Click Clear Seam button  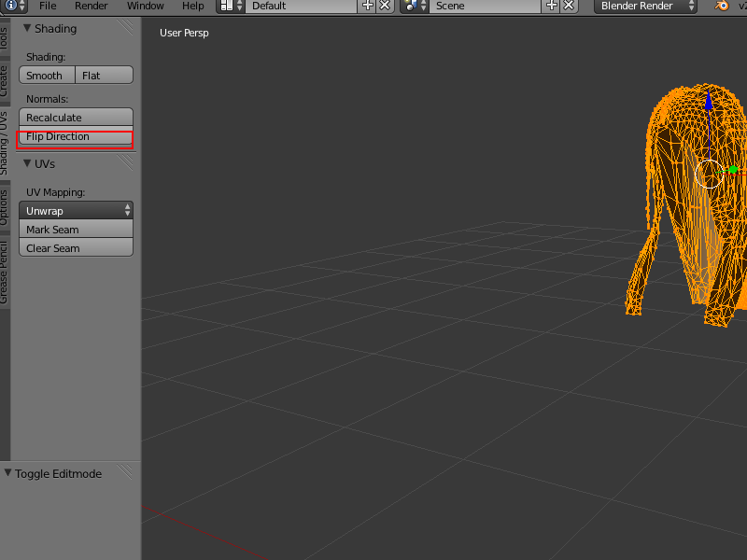point(76,247)
